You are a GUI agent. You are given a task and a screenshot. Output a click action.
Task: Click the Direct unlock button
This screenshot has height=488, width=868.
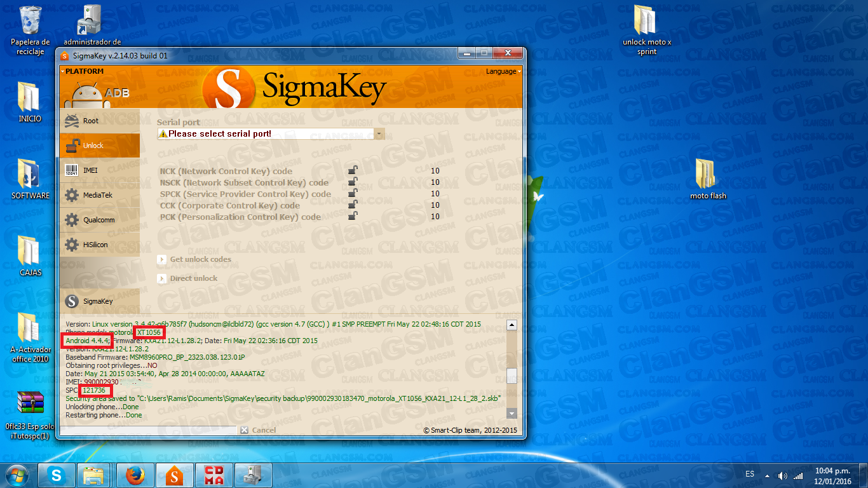point(187,278)
